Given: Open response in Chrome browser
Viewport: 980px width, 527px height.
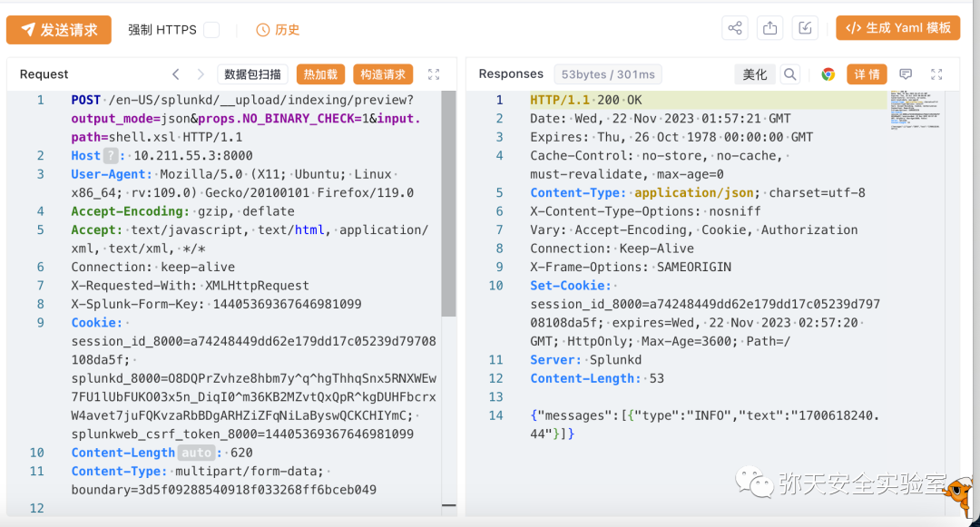Looking at the screenshot, I should [x=828, y=74].
